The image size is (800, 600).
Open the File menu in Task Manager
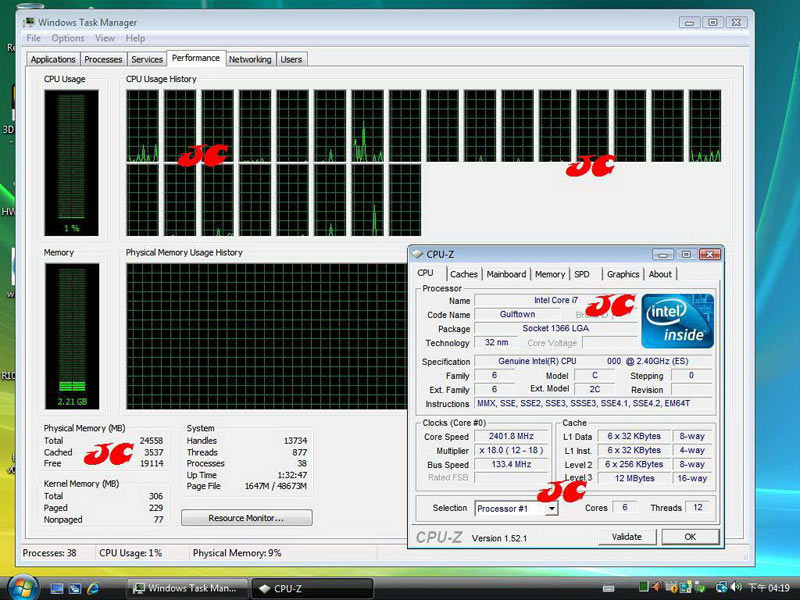pyautogui.click(x=34, y=38)
